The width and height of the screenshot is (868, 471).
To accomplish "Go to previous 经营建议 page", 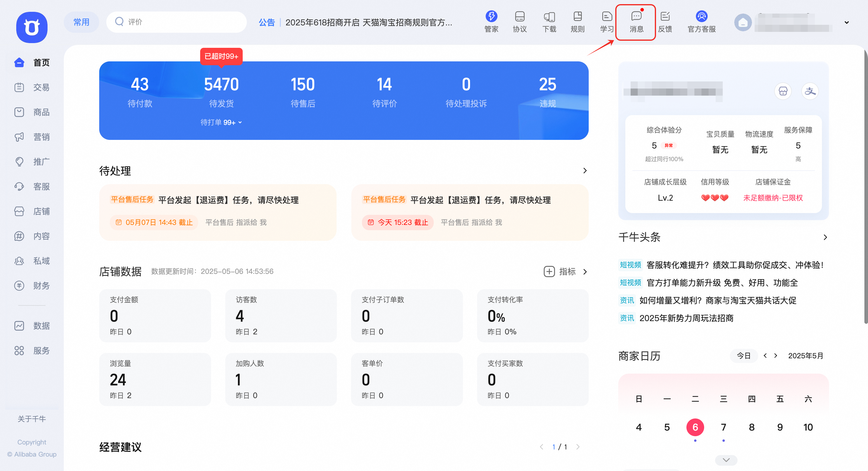I will 541,447.
